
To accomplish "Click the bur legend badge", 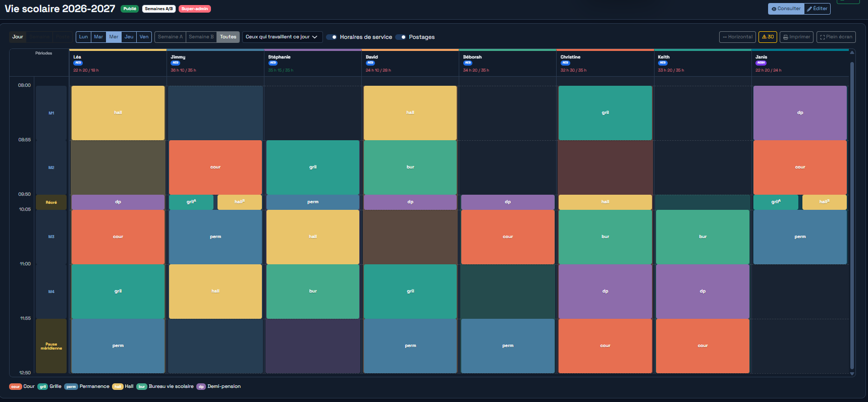I will (x=142, y=387).
